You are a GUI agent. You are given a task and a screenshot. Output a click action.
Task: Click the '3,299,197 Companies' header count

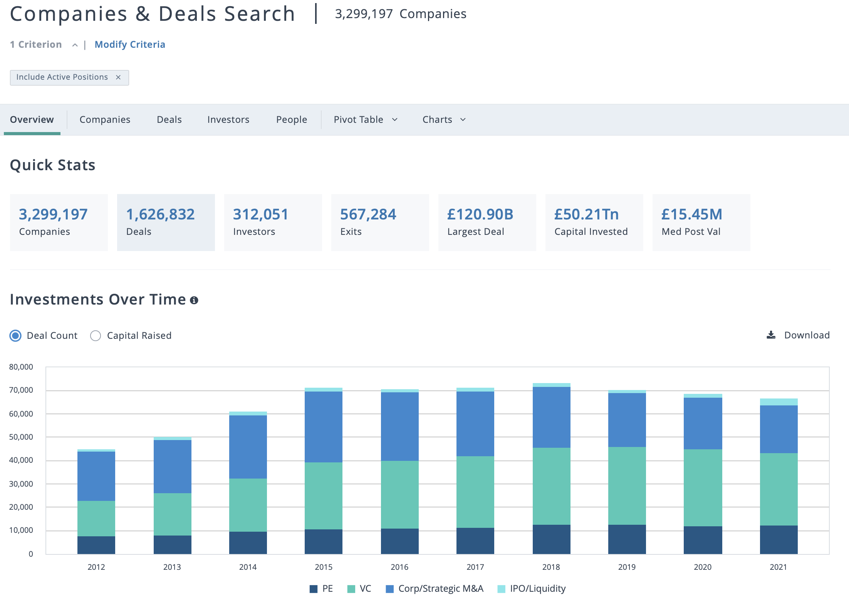(401, 14)
